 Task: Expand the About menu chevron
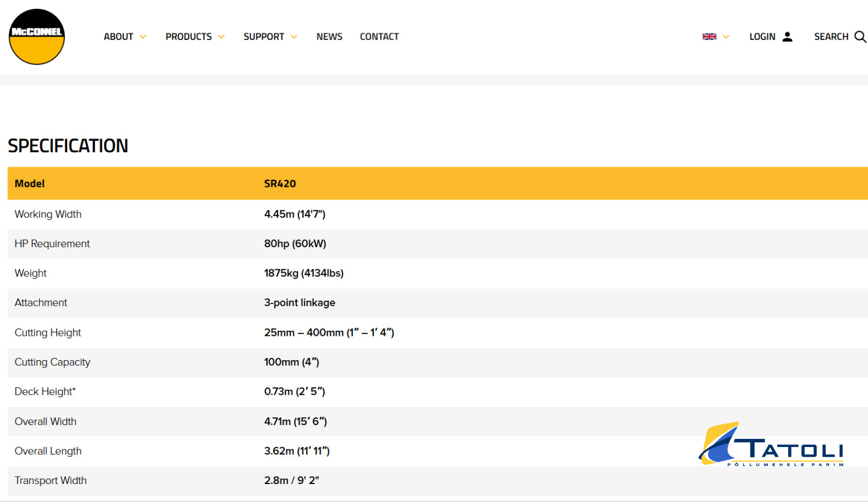[143, 36]
